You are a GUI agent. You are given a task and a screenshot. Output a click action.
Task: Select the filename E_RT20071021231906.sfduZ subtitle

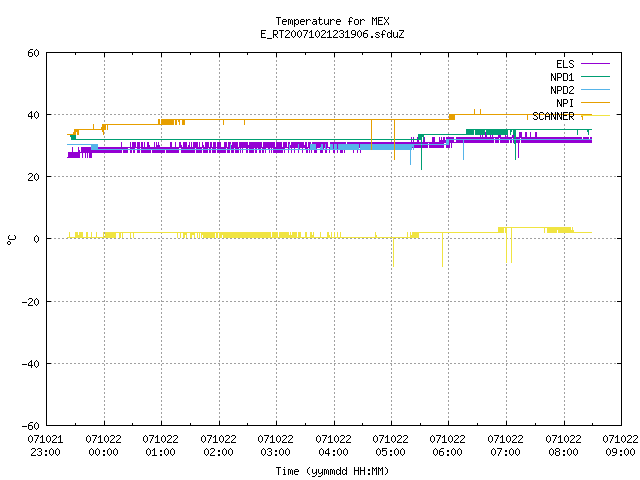pos(332,34)
